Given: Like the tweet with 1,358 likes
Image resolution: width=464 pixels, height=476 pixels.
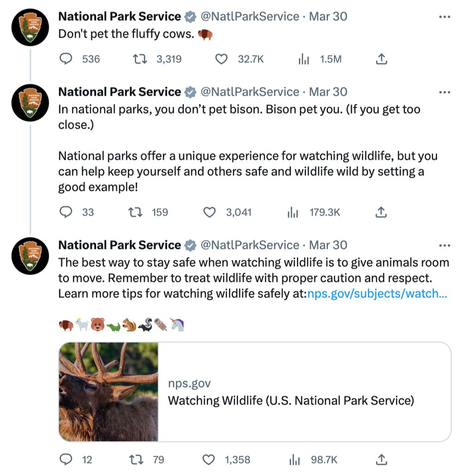Looking at the screenshot, I should [x=209, y=459].
